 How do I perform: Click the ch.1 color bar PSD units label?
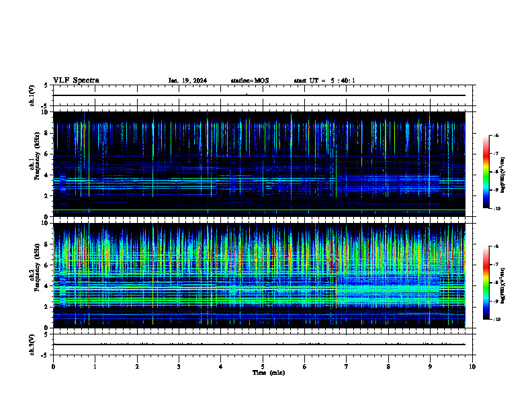coord(503,175)
